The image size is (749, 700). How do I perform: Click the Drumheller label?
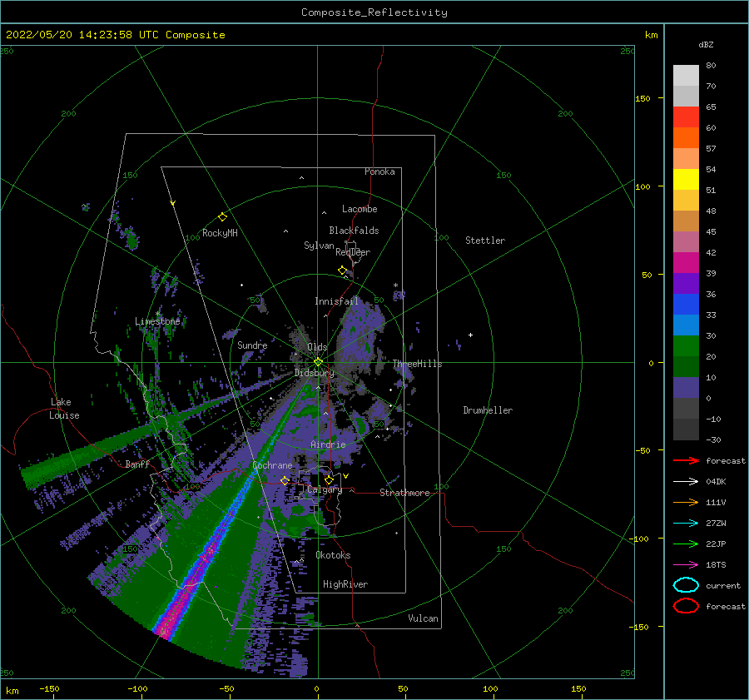click(488, 410)
